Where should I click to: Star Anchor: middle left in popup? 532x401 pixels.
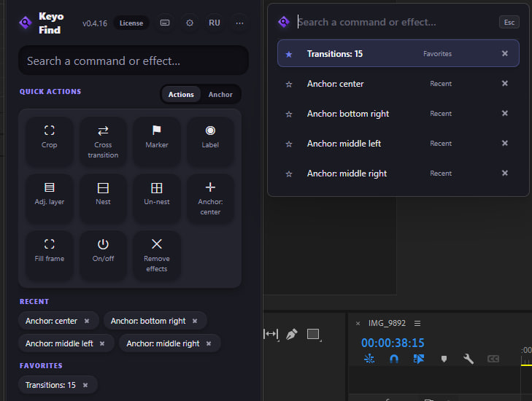289,144
